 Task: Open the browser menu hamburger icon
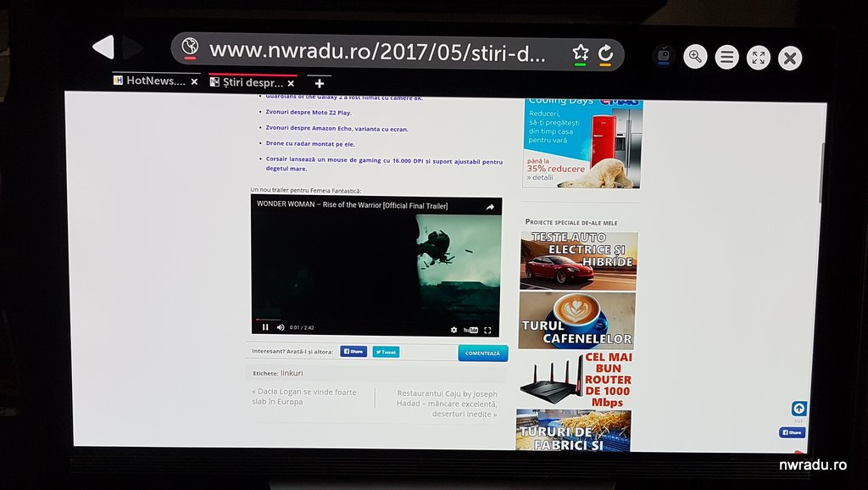726,57
